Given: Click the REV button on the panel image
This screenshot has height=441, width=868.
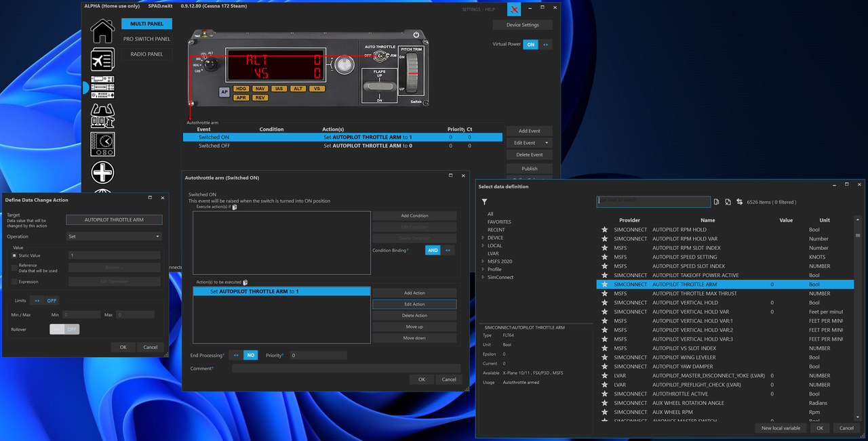Looking at the screenshot, I should (x=260, y=98).
